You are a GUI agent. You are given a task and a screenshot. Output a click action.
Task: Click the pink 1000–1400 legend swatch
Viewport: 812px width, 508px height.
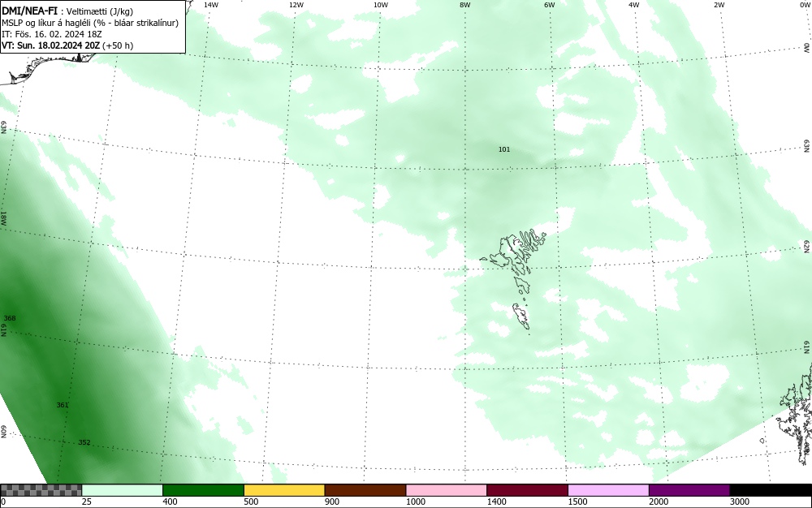[x=447, y=490]
